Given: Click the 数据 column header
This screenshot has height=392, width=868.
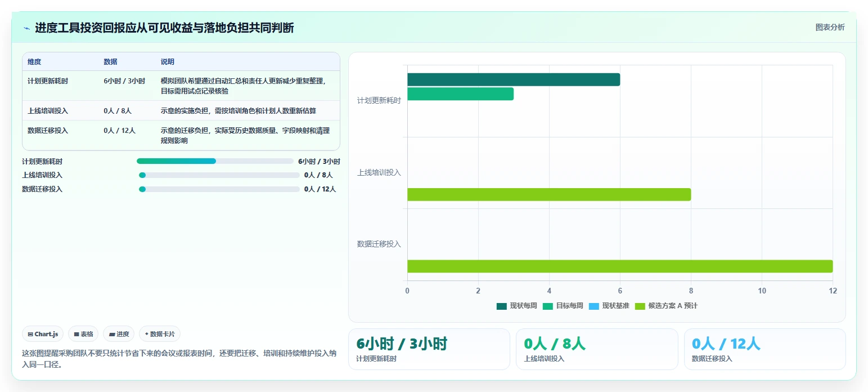Looking at the screenshot, I should pyautogui.click(x=110, y=62).
